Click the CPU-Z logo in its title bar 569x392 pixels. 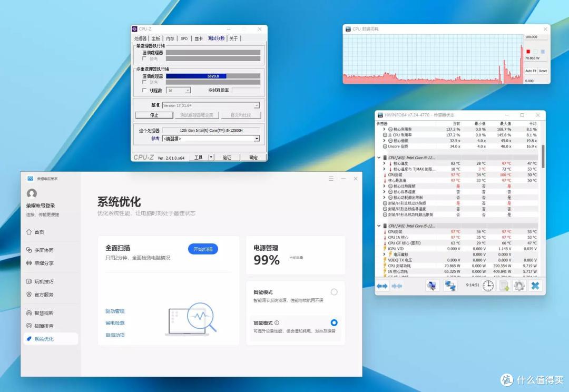tap(135, 29)
